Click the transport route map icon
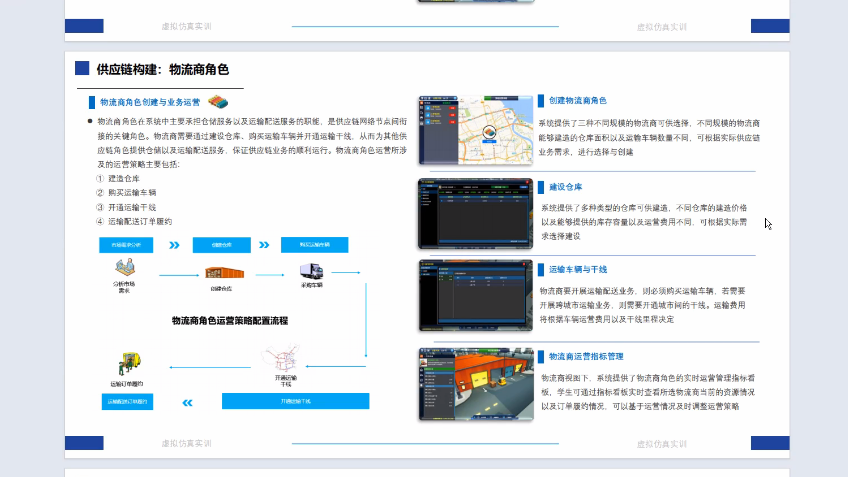Image resolution: width=848 pixels, height=477 pixels. pyautogui.click(x=283, y=358)
